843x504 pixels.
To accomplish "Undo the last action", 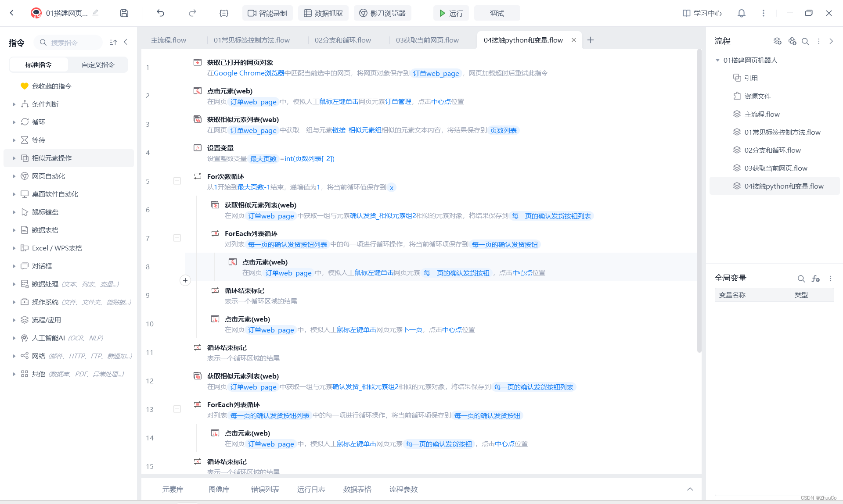I will pos(160,13).
